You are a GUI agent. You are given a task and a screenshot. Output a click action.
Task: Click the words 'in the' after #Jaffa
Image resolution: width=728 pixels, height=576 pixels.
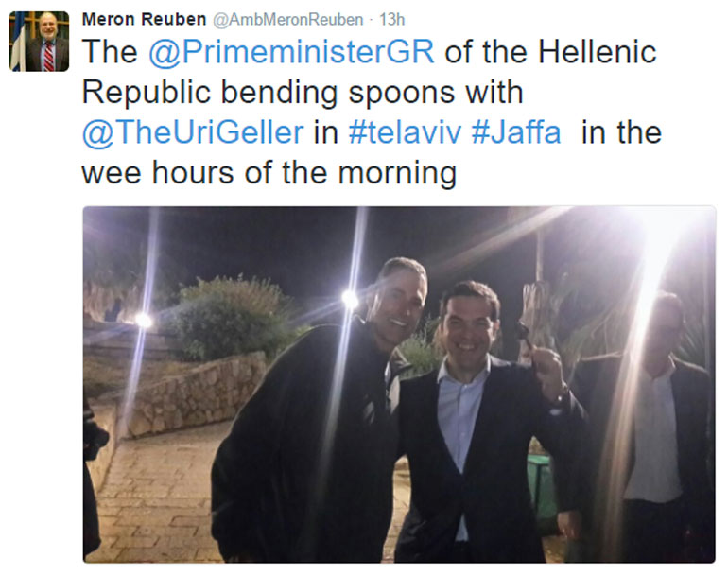pos(621,131)
